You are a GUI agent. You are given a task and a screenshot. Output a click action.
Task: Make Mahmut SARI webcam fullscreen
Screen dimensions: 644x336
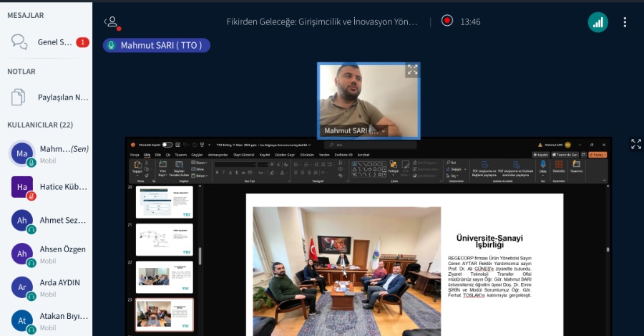pyautogui.click(x=412, y=70)
